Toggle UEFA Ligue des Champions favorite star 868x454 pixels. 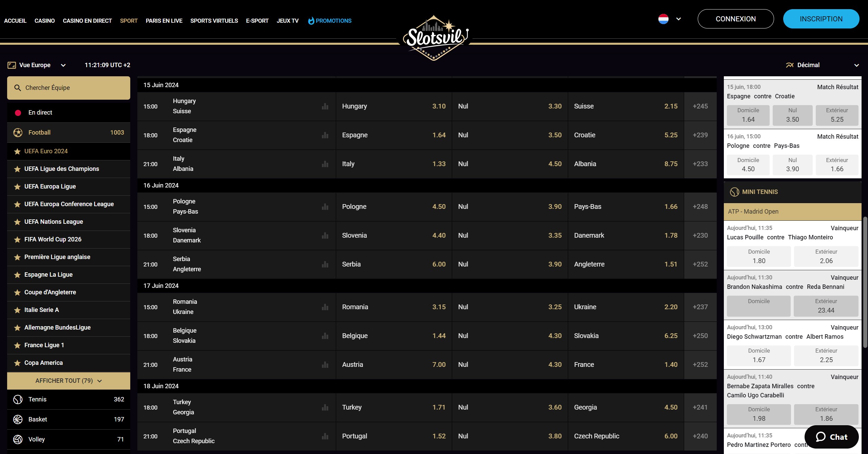click(x=17, y=169)
